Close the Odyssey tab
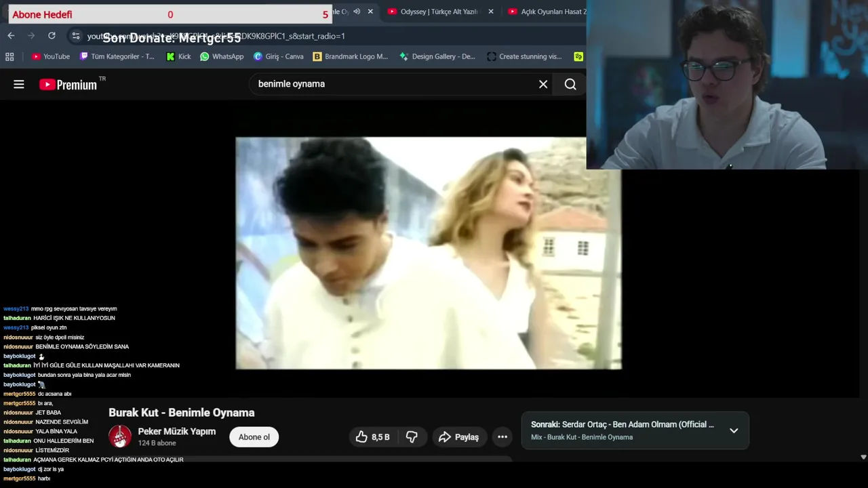Image resolution: width=868 pixels, height=488 pixels. point(491,12)
